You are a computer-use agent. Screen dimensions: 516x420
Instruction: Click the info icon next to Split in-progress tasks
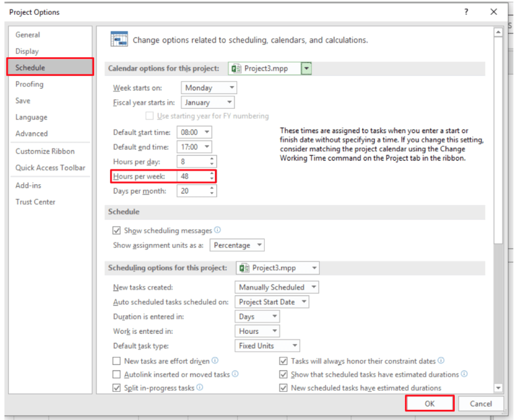(x=200, y=388)
